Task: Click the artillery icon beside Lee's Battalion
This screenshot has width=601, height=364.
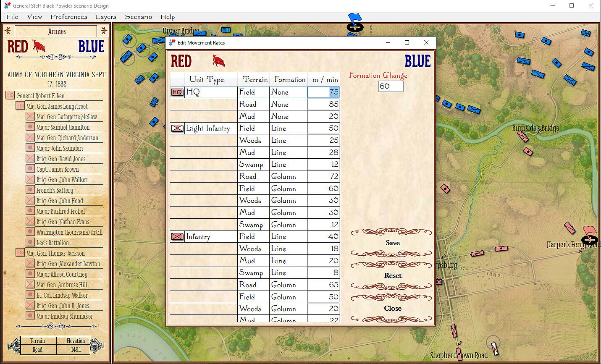Action: (x=30, y=242)
